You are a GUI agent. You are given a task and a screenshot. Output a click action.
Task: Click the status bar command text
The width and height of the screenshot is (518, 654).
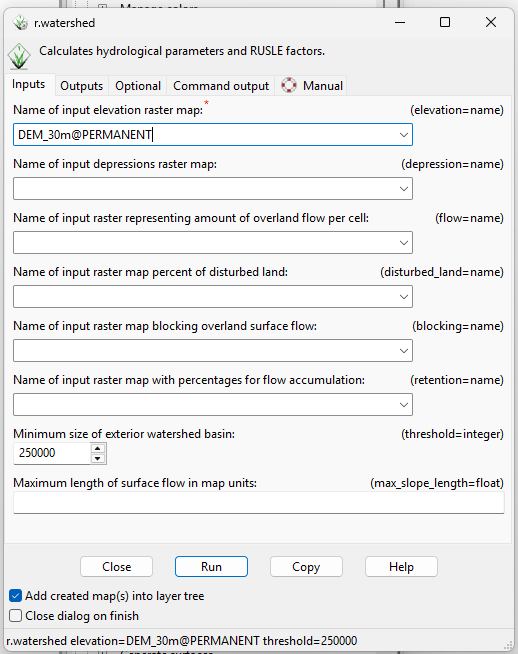pyautogui.click(x=182, y=641)
